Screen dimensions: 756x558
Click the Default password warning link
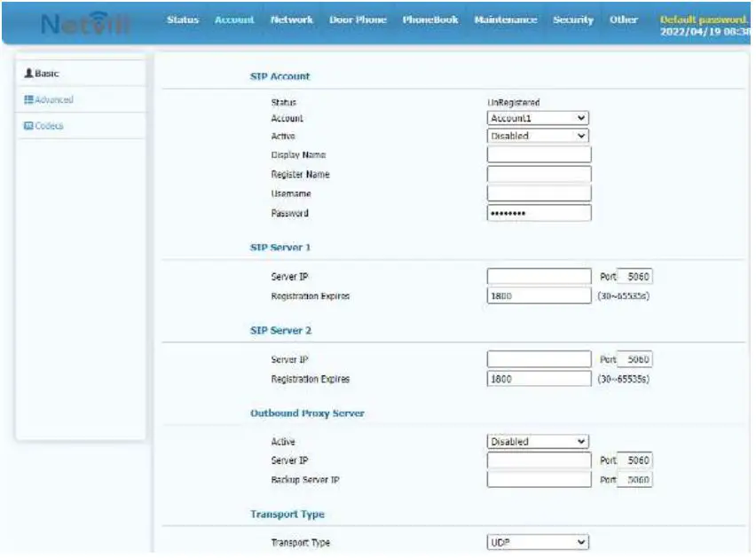pyautogui.click(x=704, y=20)
